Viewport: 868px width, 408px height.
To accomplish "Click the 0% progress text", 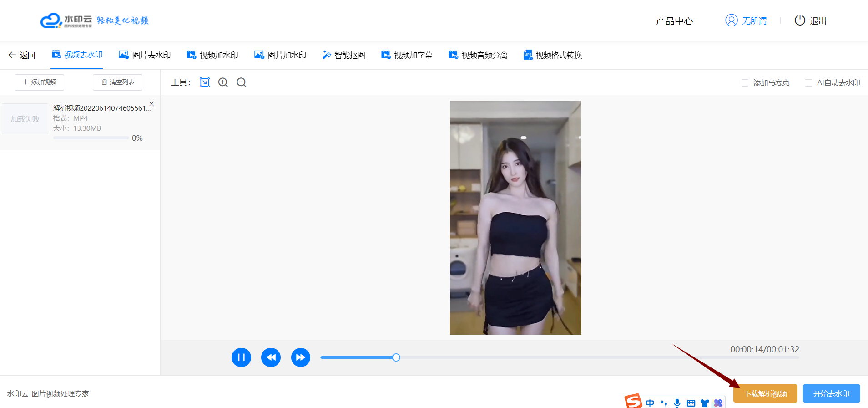I will [x=137, y=138].
